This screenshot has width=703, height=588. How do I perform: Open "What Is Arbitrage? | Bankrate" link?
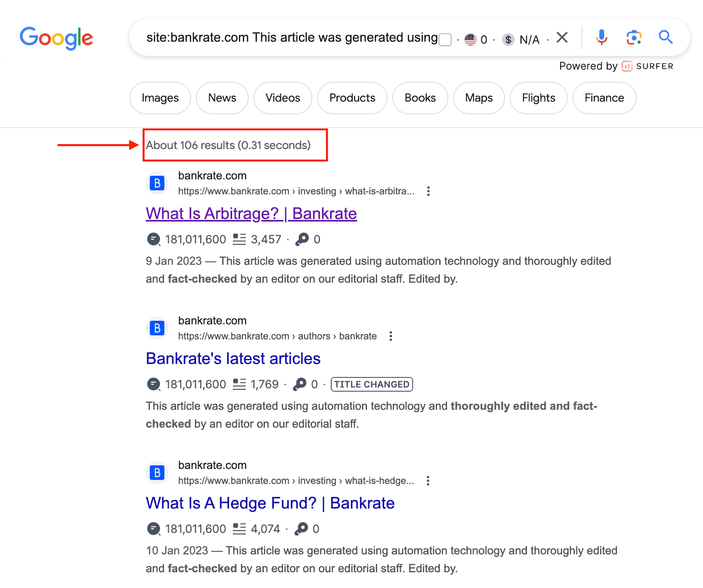tap(251, 214)
